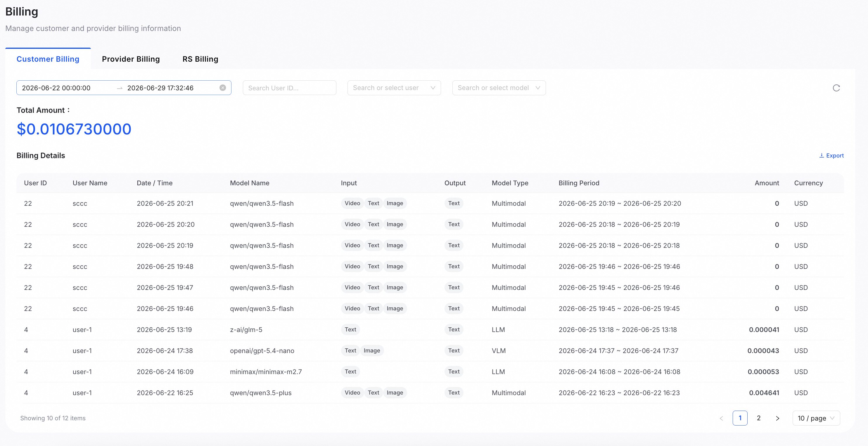
Task: Click the date 2026-06-25 19:48 cell
Action: click(165, 267)
